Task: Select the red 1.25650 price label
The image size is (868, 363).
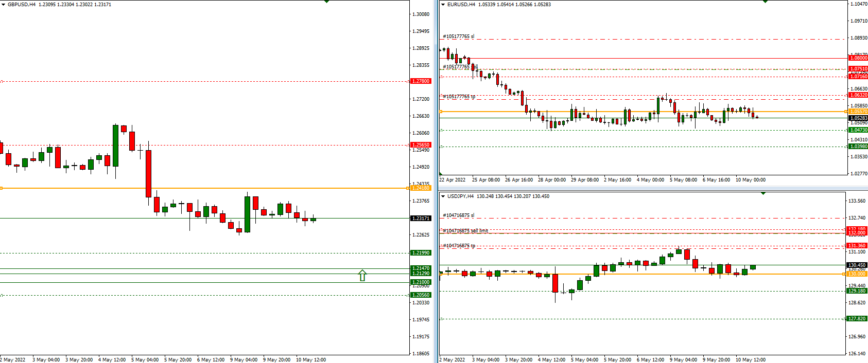Action: 421,145
